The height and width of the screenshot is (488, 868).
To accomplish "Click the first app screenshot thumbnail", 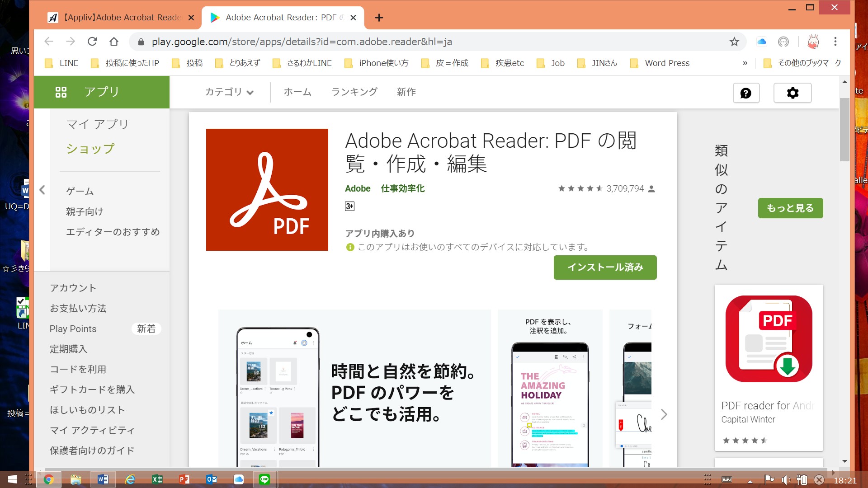I will click(x=354, y=389).
